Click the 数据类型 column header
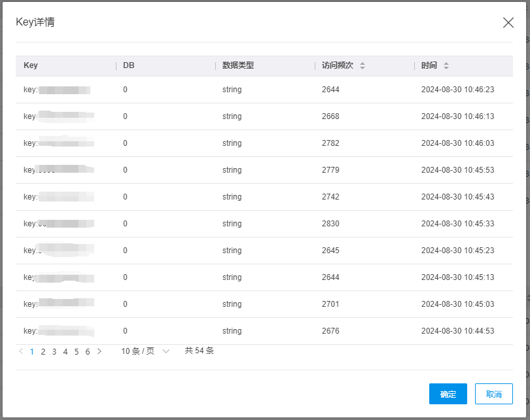This screenshot has width=530, height=420. point(238,65)
